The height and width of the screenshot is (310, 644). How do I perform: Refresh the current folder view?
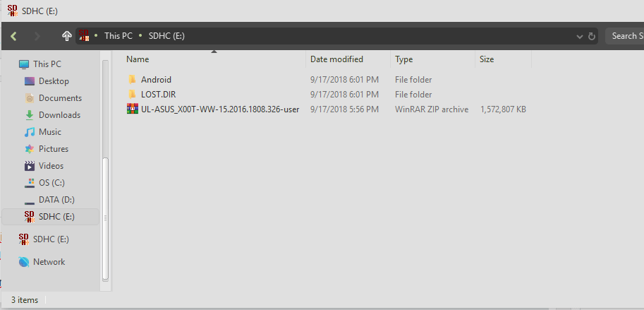[x=592, y=36]
